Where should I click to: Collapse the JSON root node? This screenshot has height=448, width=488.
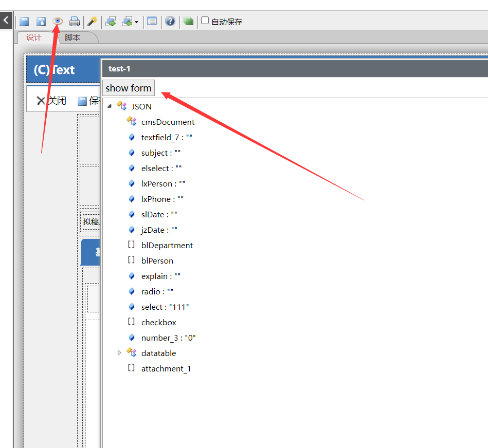point(110,106)
